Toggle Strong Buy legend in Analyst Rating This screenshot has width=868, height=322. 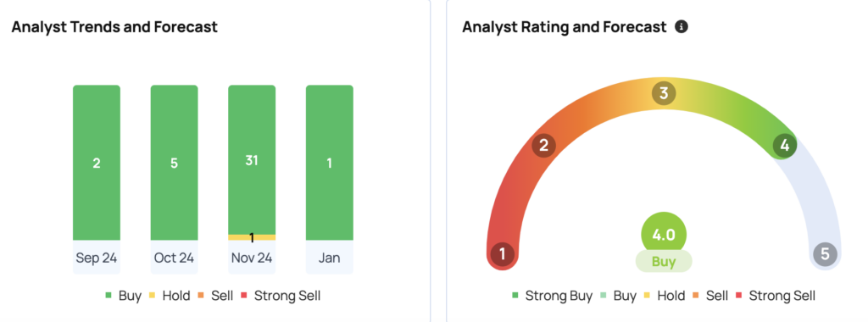coord(552,296)
